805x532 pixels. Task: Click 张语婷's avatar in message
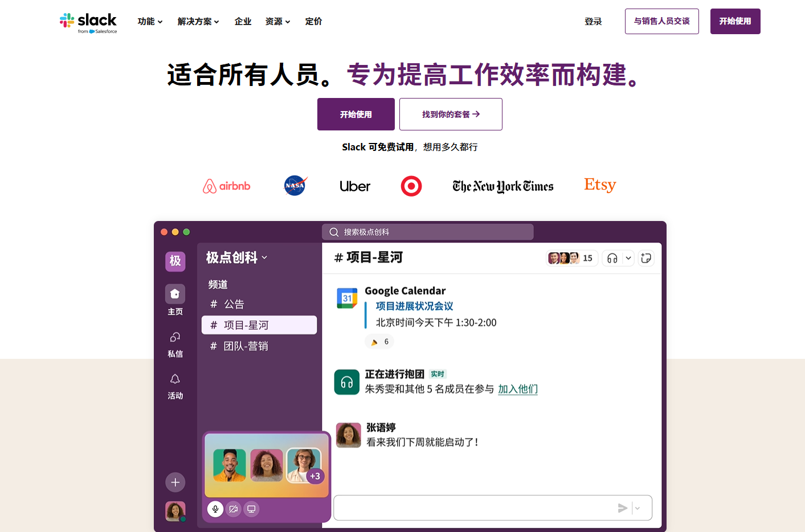tap(349, 435)
